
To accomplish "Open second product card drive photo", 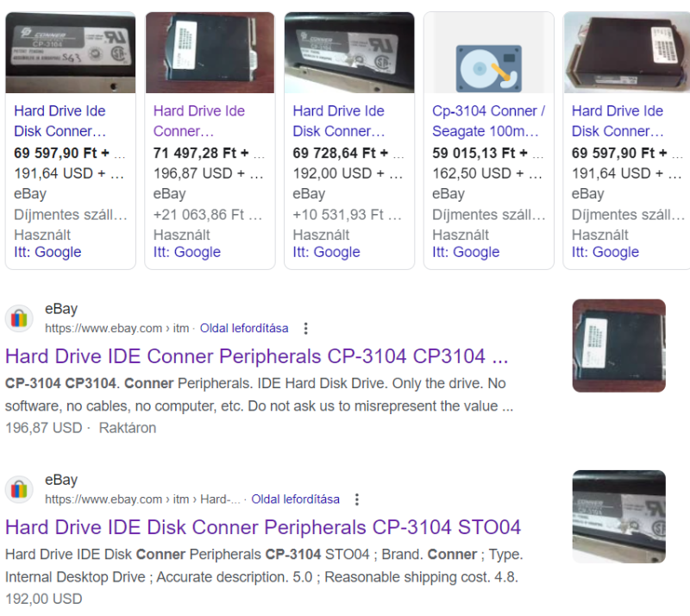I will [x=210, y=53].
